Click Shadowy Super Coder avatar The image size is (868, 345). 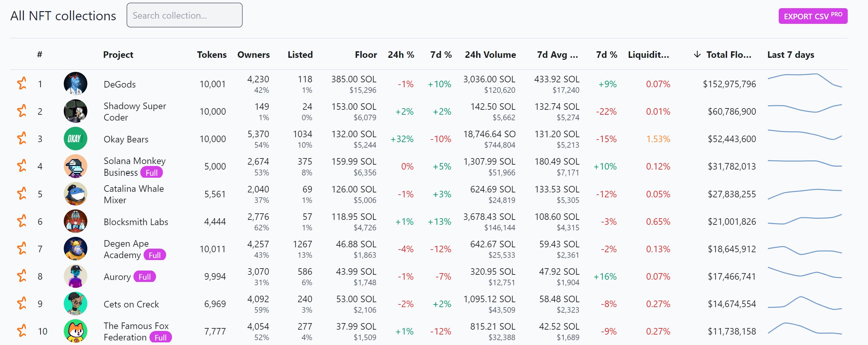tap(76, 111)
